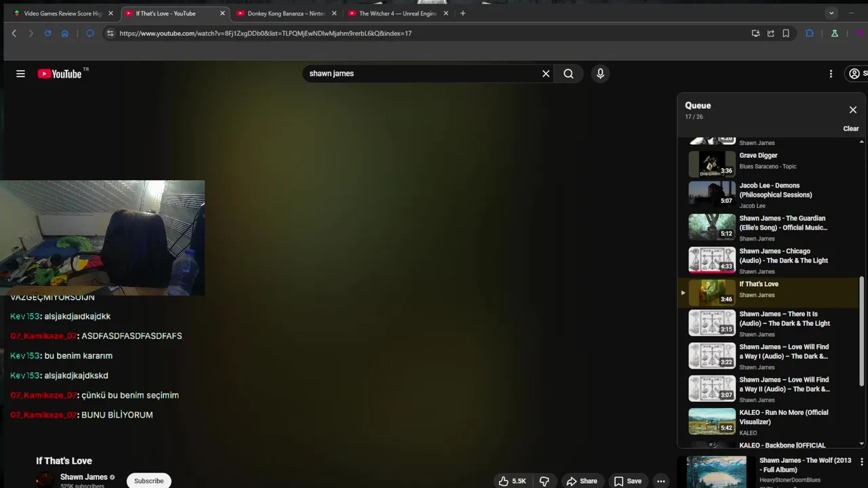The height and width of the screenshot is (488, 868).
Task: Play Shawn James – There It Is in queue
Action: click(x=768, y=323)
